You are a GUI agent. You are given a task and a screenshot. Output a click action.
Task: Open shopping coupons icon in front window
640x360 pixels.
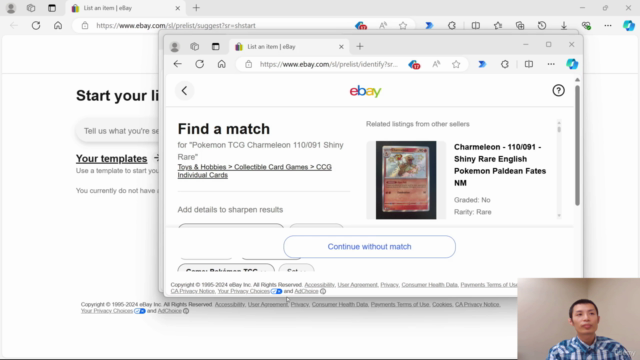pyautogui.click(x=414, y=64)
